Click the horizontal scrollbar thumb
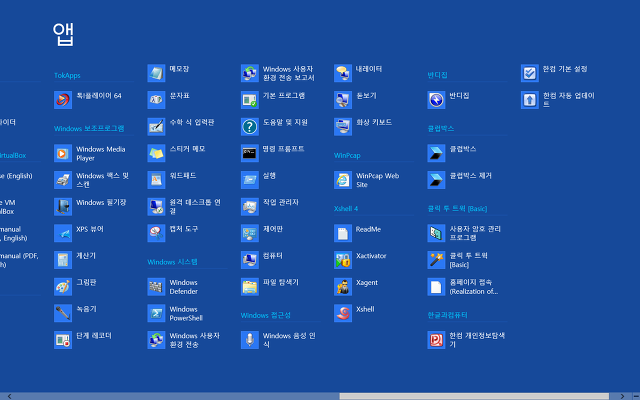This screenshot has width=640, height=400. coord(474,396)
